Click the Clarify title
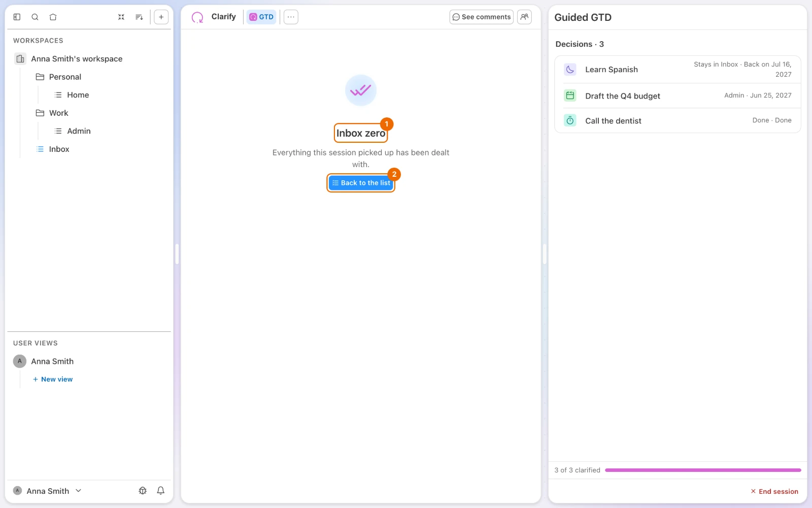The height and width of the screenshot is (508, 812). (x=223, y=17)
